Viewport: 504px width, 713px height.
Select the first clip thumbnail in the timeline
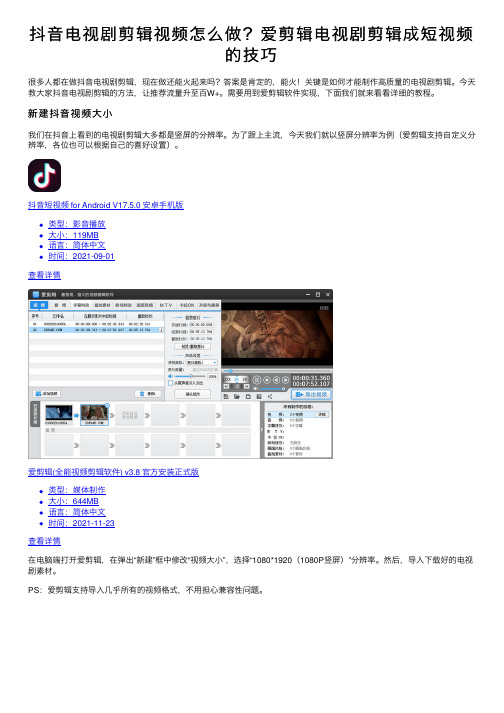[x=59, y=414]
